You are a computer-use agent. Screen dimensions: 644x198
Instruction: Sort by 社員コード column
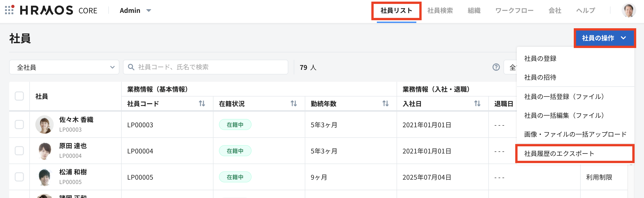pos(202,103)
